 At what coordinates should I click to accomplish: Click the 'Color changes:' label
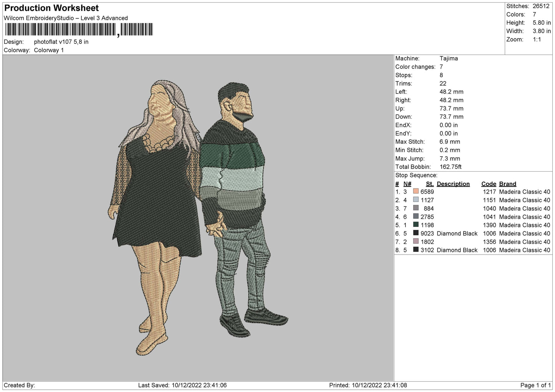(x=415, y=67)
